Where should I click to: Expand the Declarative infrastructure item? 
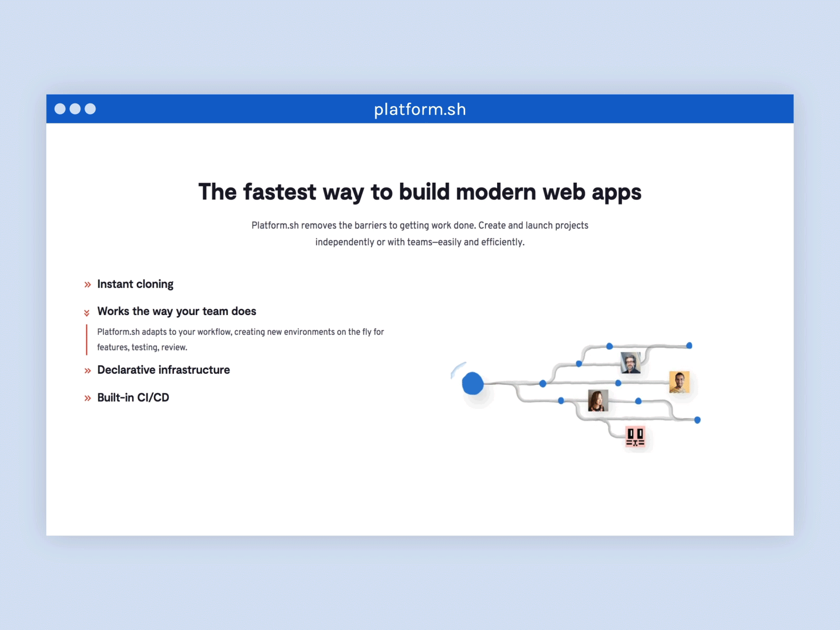[x=163, y=370]
